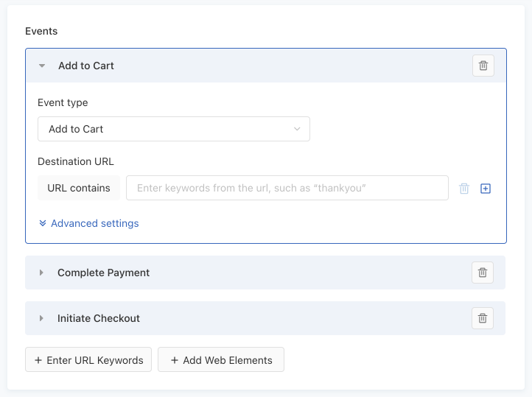
Task: Click plus icon on Add Web Elements
Action: pos(175,360)
